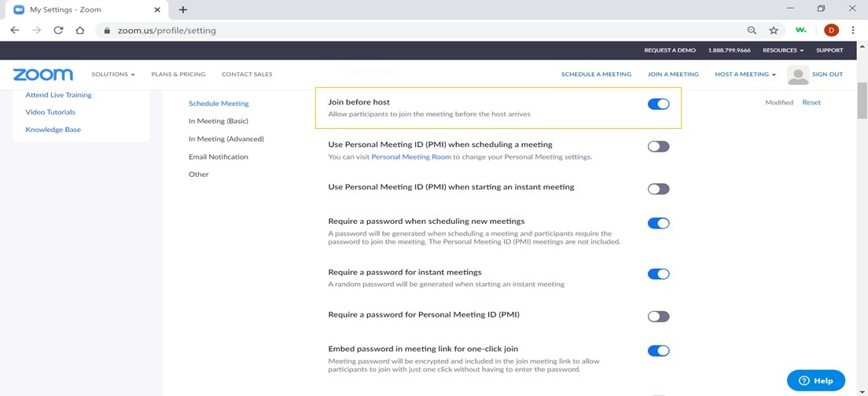Click the Personal Meeting Room link
This screenshot has height=396, width=868.
point(411,157)
